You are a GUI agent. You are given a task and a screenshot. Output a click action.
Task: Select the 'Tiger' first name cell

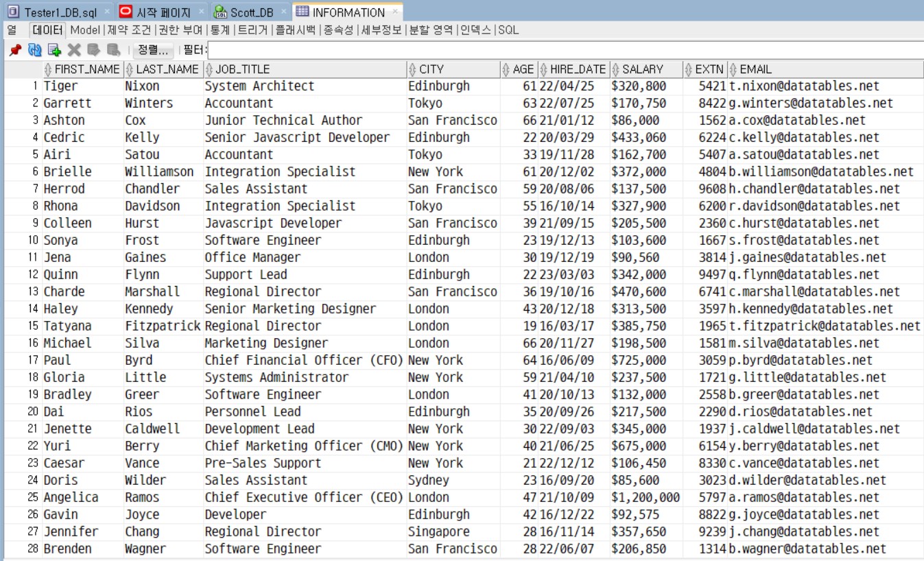click(82, 86)
